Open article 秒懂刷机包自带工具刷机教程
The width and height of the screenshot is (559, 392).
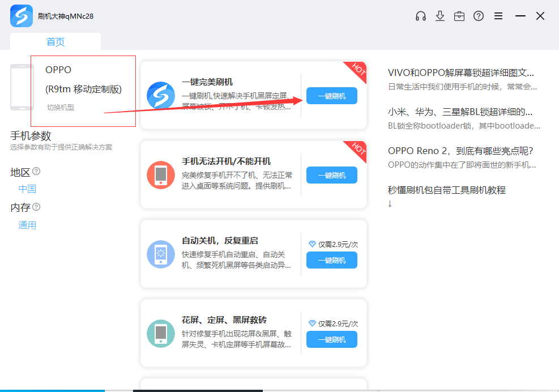(447, 190)
